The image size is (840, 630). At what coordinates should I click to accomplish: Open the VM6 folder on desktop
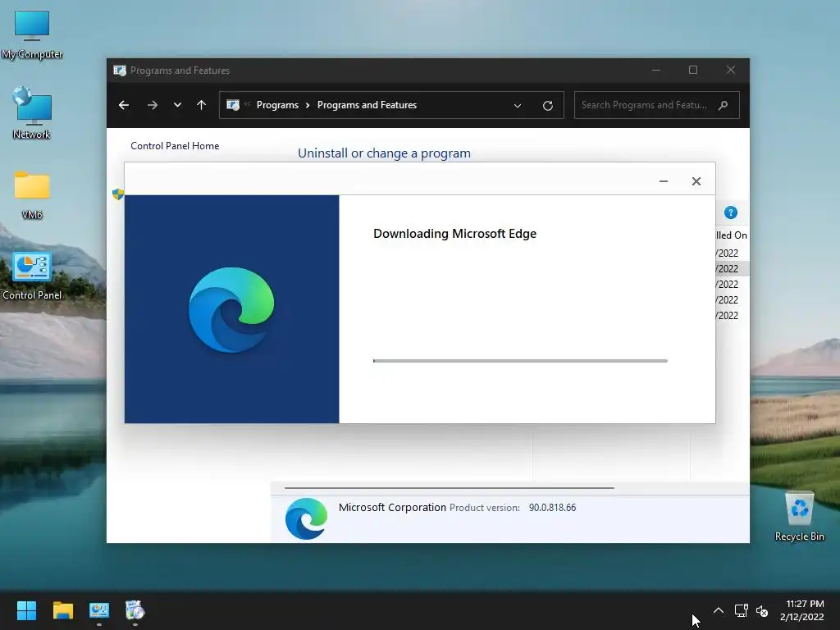pyautogui.click(x=32, y=195)
